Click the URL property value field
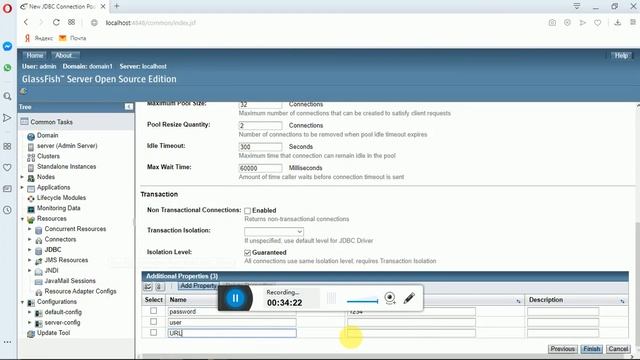 click(x=411, y=333)
